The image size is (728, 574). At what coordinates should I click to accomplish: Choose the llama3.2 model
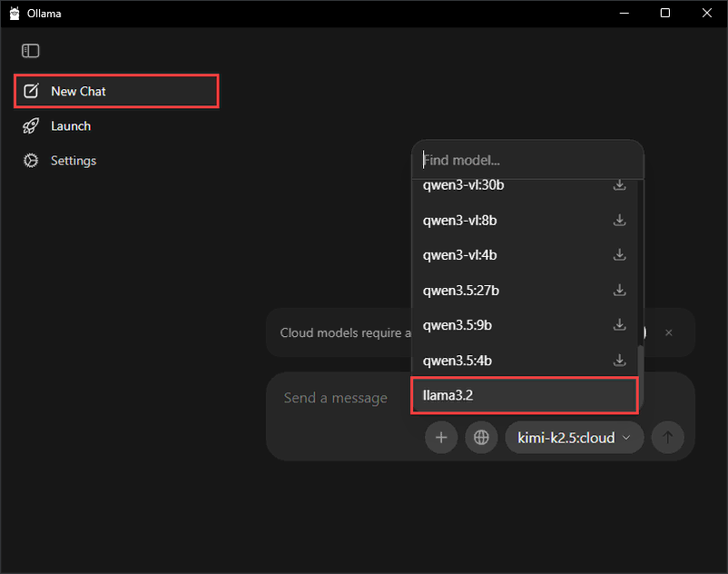[x=525, y=395]
